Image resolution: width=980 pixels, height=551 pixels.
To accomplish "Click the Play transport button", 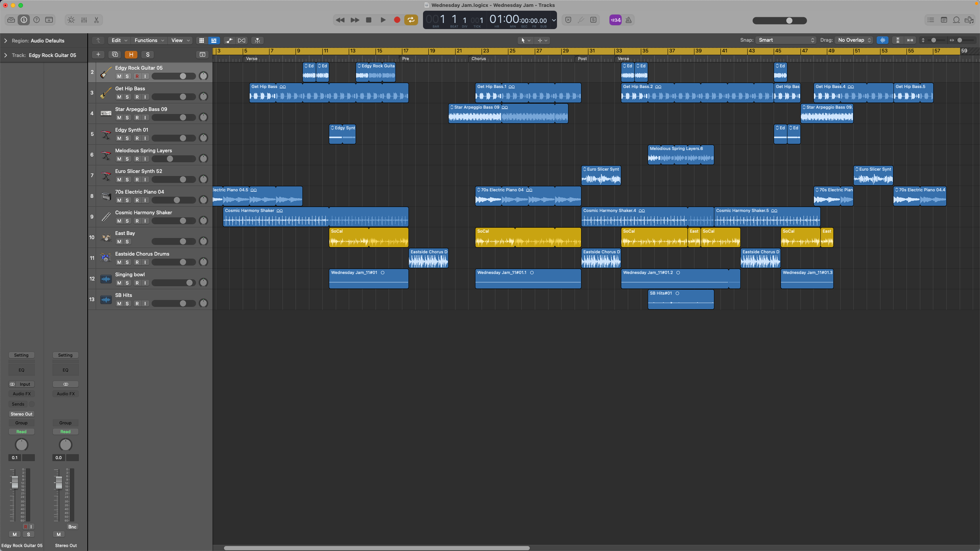I will (x=383, y=20).
